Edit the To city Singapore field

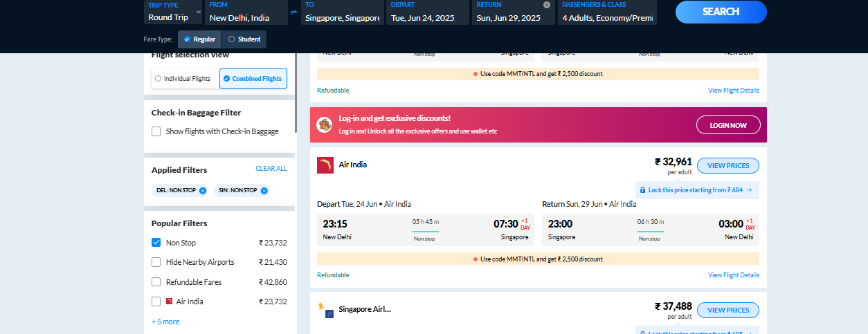coord(342,12)
